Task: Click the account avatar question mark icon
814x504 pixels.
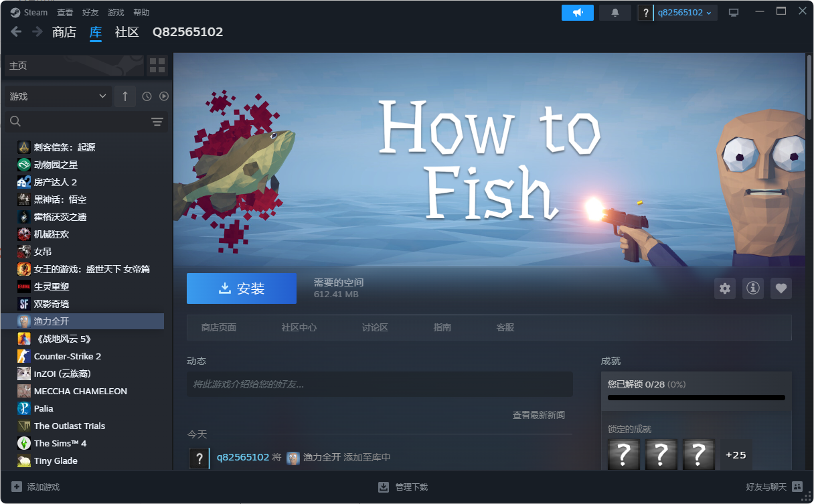Action: click(x=645, y=12)
